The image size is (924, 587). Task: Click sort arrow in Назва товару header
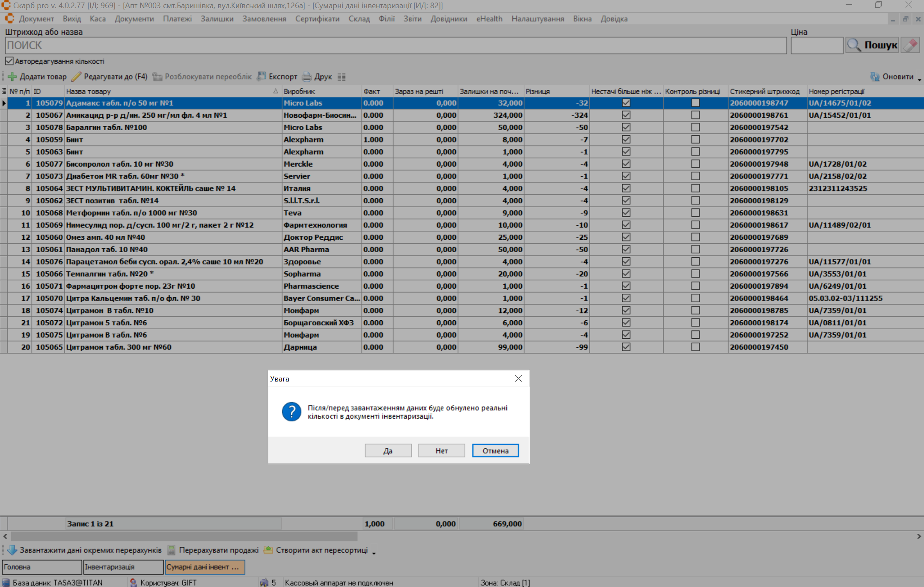276,91
